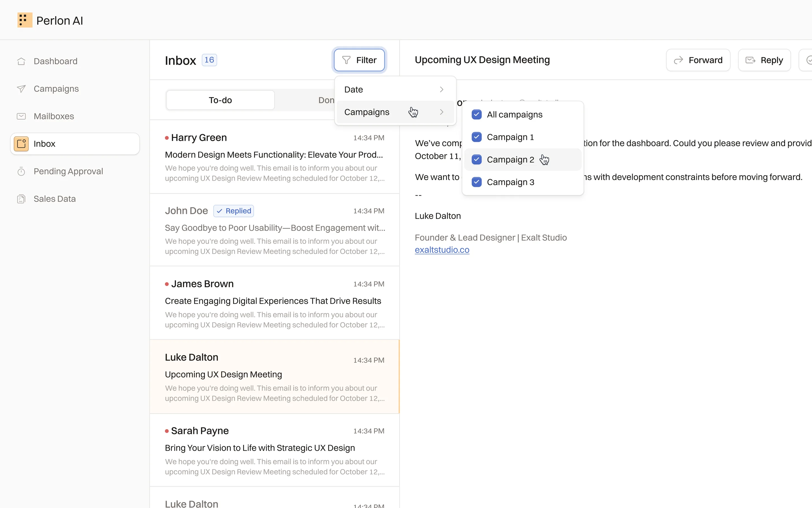
Task: Click the Replied badge on John Doe
Action: coord(233,211)
